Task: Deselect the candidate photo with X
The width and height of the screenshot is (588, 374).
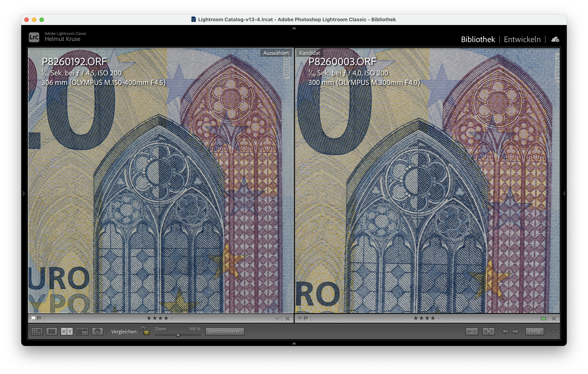Action: pyautogui.click(x=554, y=318)
